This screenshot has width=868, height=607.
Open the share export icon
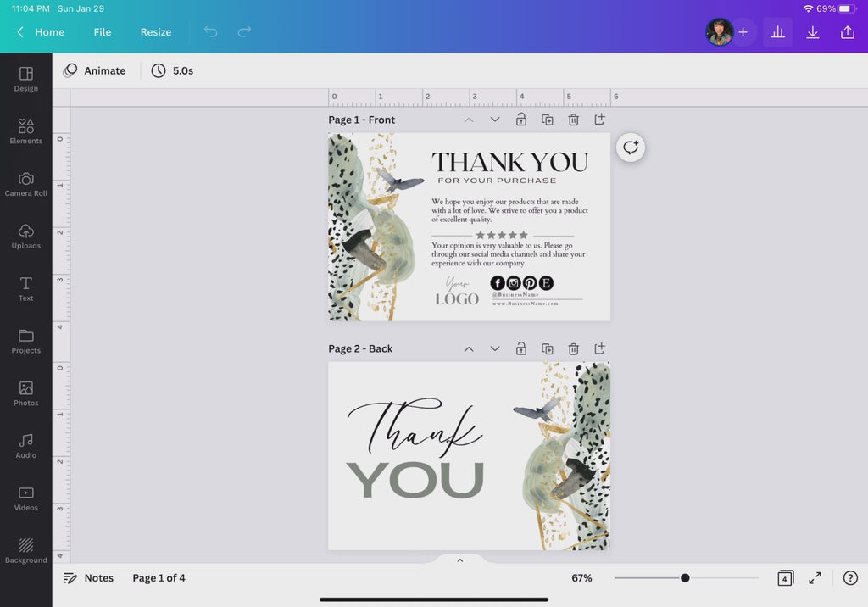point(848,32)
